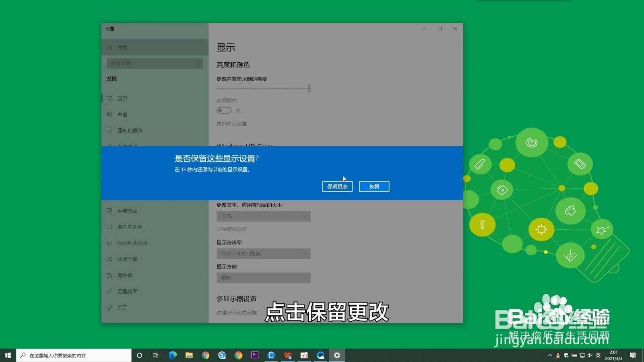Open 投影到此电脑 settings page
644x362 pixels.
155,243
